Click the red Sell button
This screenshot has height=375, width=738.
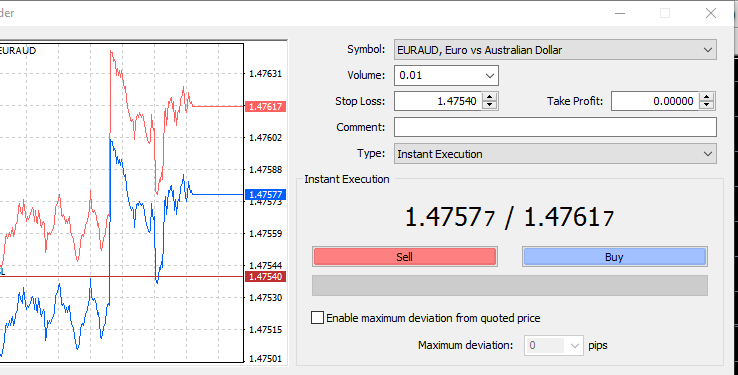(x=405, y=257)
